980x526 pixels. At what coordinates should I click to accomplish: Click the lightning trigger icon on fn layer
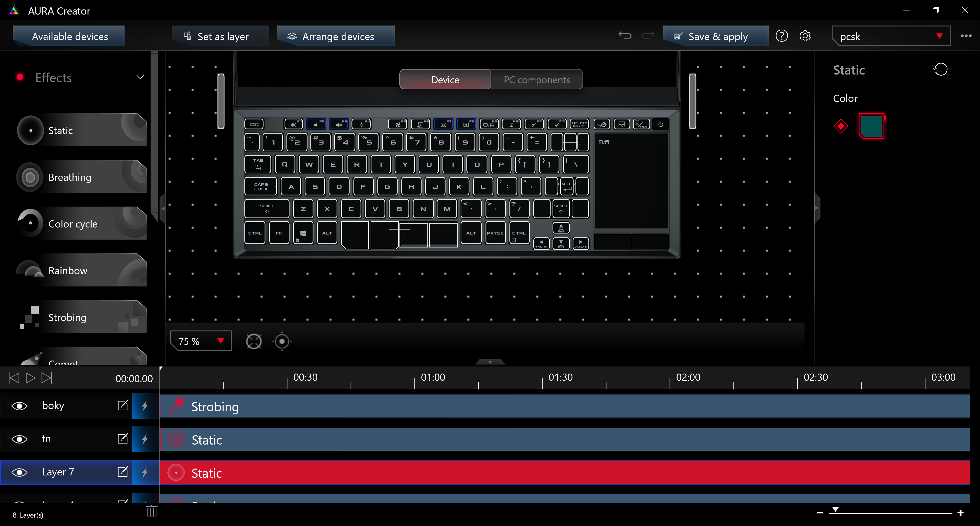(x=145, y=439)
